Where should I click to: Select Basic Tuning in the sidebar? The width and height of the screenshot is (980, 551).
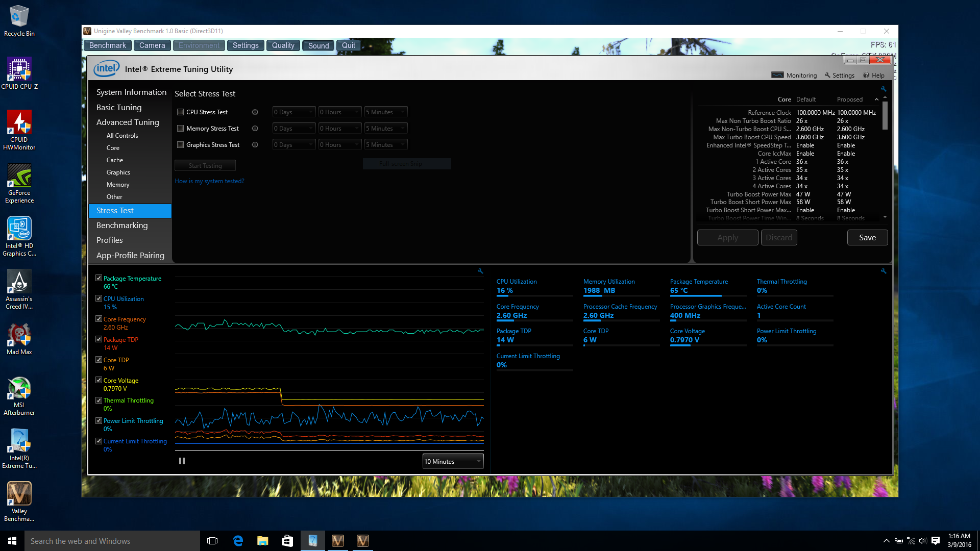[x=119, y=108]
